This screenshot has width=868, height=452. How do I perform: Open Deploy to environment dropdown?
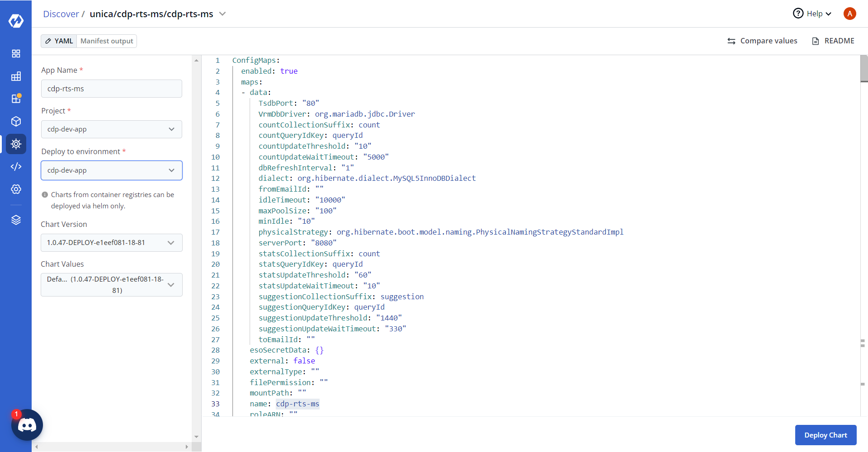[x=111, y=170]
